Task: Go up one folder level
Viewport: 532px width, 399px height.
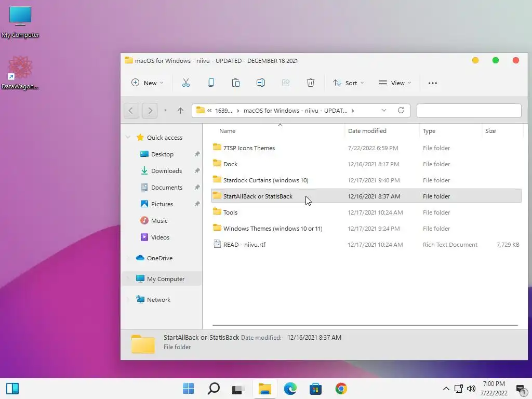Action: click(180, 111)
